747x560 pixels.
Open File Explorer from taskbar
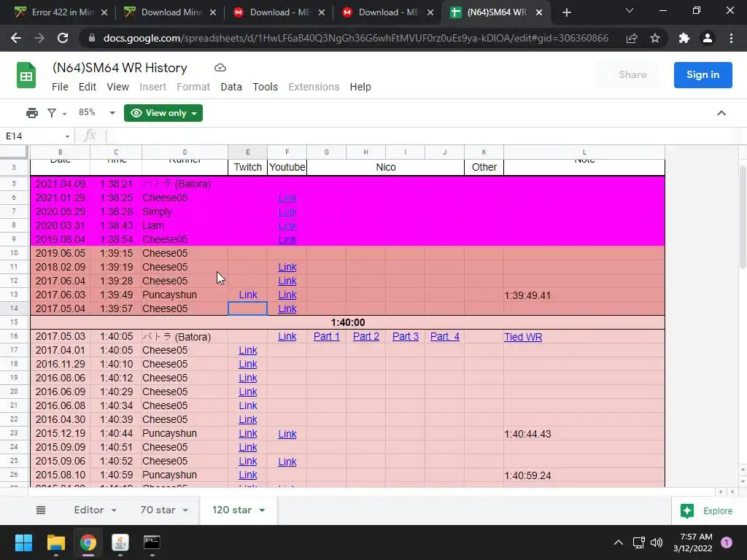pos(55,542)
